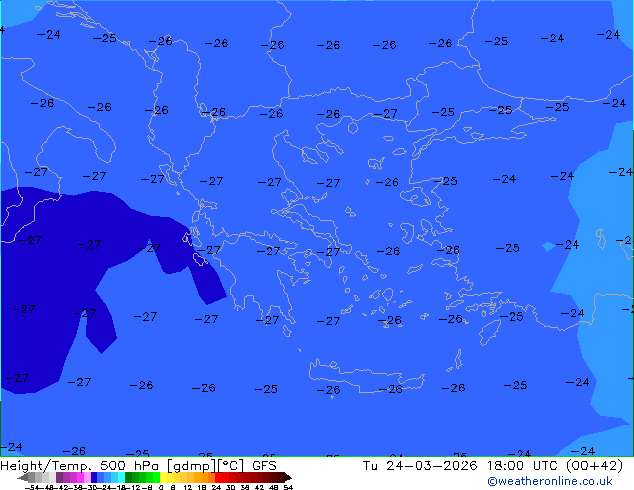Select the dark blue swatch in the legend
The height and width of the screenshot is (490, 634).
point(94,477)
